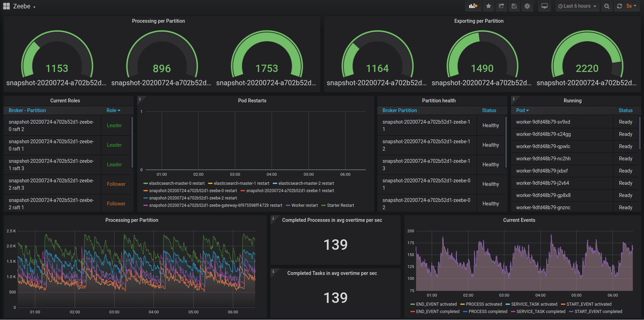Show Completed Tasks panel info icon

pos(273,271)
